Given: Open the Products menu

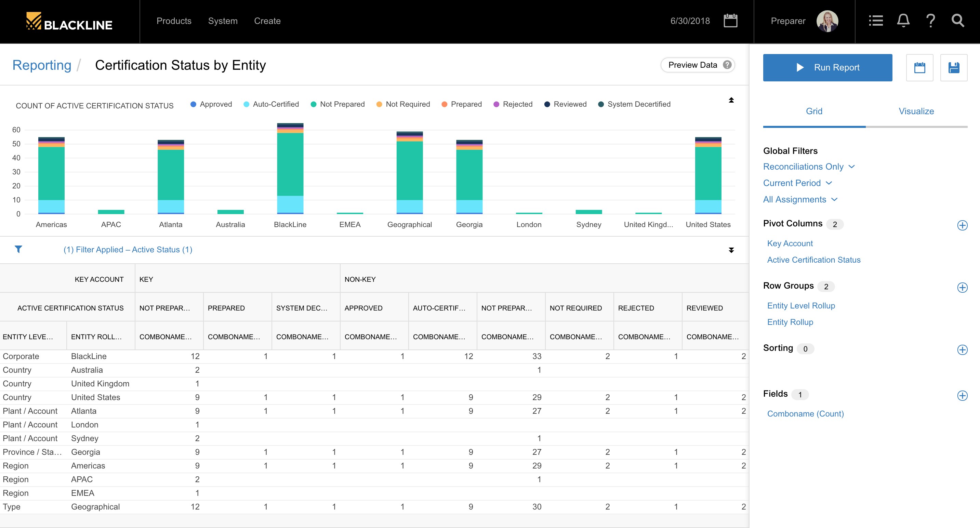Looking at the screenshot, I should pos(174,21).
